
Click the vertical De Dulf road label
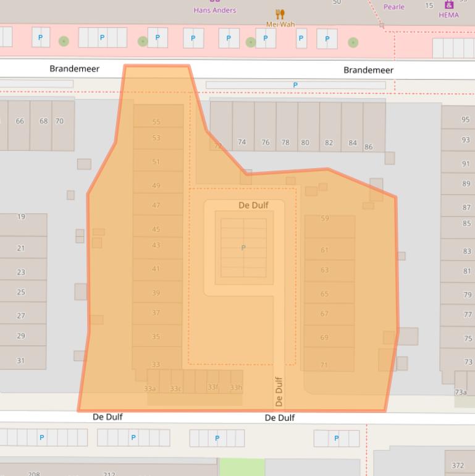279,391
